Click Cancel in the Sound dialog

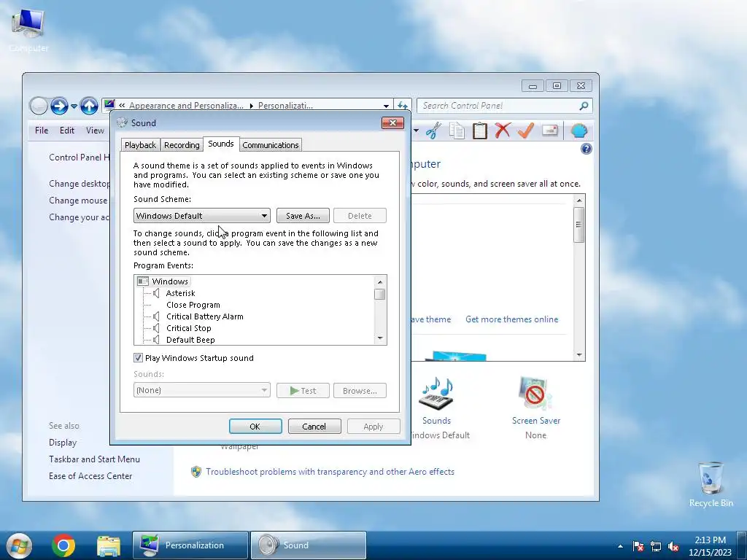(314, 426)
